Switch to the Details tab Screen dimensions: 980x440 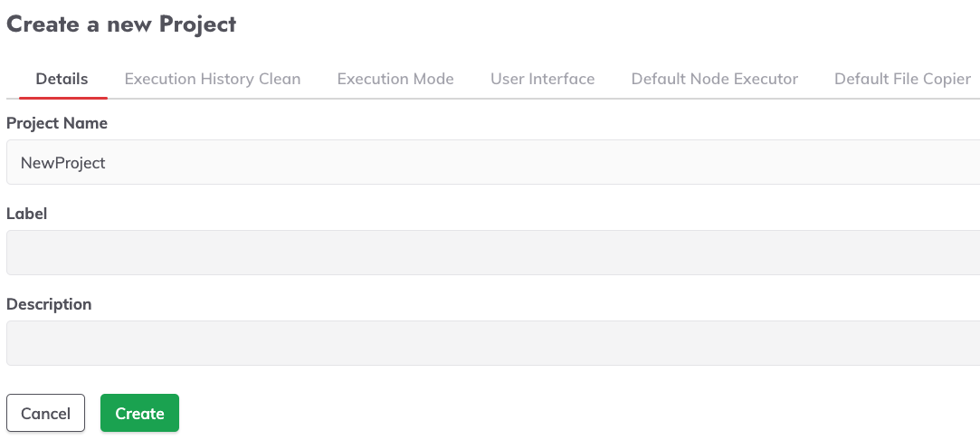62,80
